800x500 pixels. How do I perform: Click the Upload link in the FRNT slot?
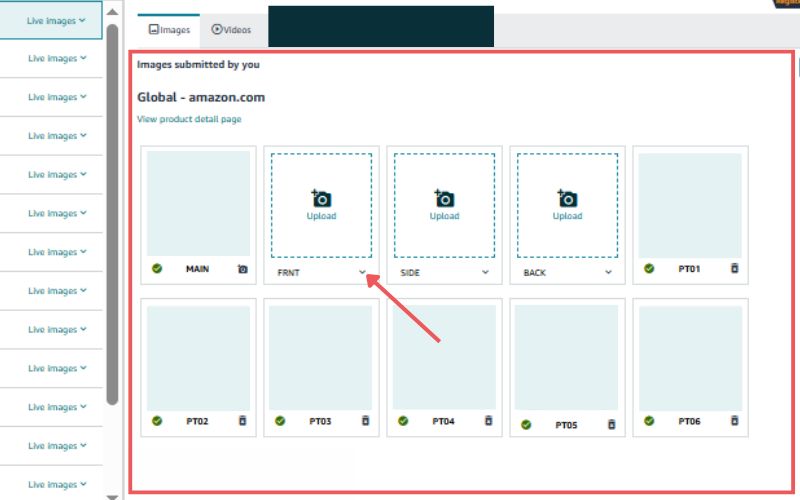pos(321,216)
